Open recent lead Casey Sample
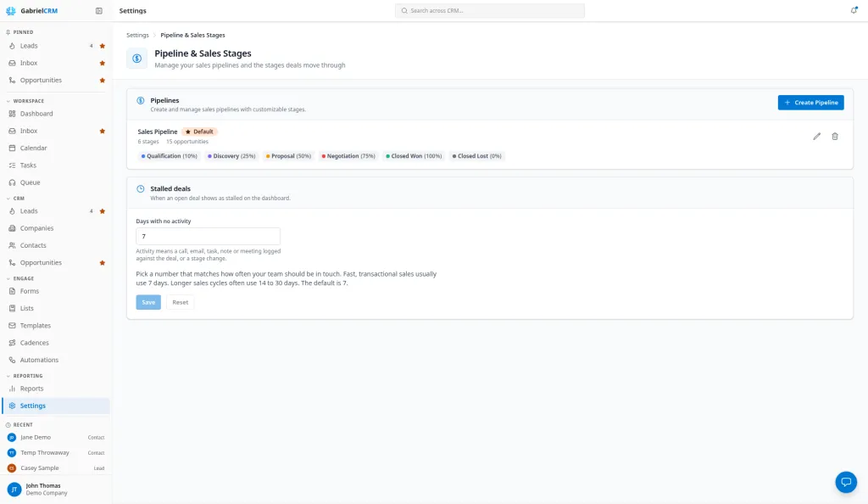 tap(55, 468)
